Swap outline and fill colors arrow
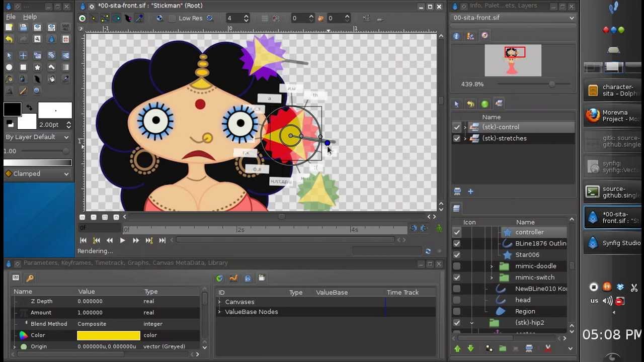This screenshot has width=644, height=362. pos(29,107)
